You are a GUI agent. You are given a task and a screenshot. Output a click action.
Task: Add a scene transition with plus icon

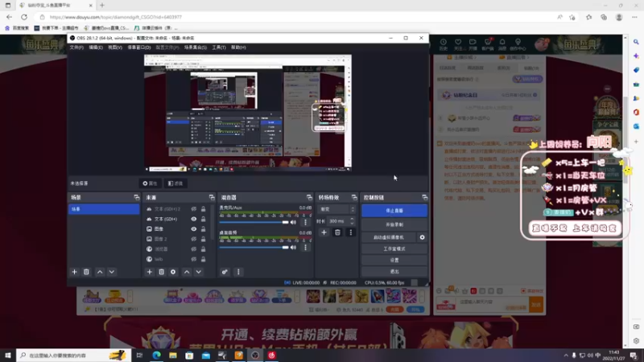324,232
